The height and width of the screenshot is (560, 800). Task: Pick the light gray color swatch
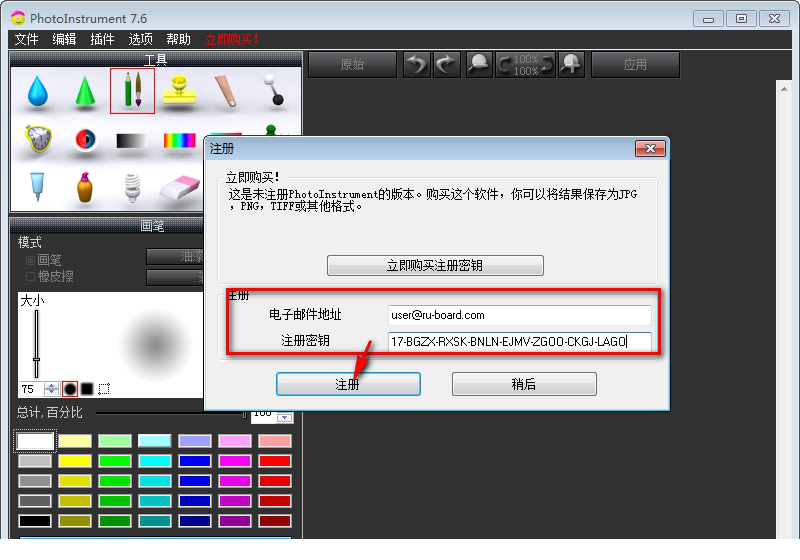point(35,461)
